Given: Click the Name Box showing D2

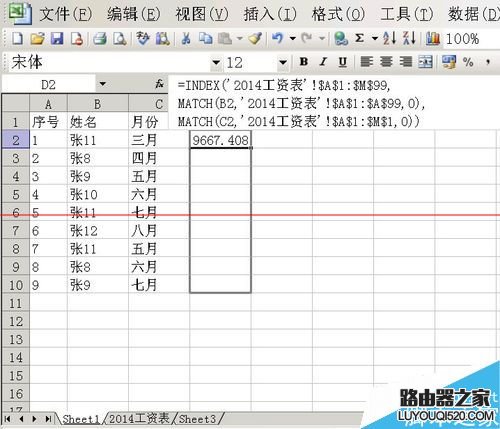Looking at the screenshot, I should click(x=49, y=85).
